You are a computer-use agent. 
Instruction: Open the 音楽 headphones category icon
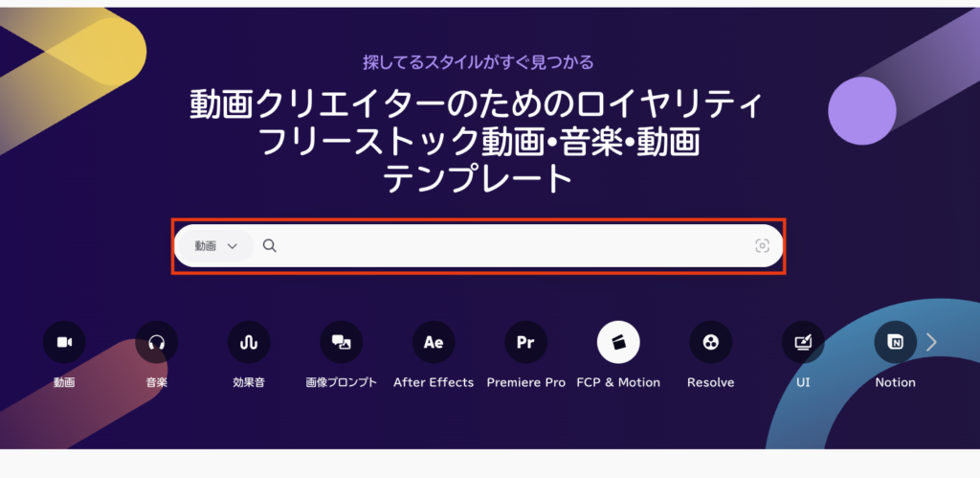pos(156,342)
